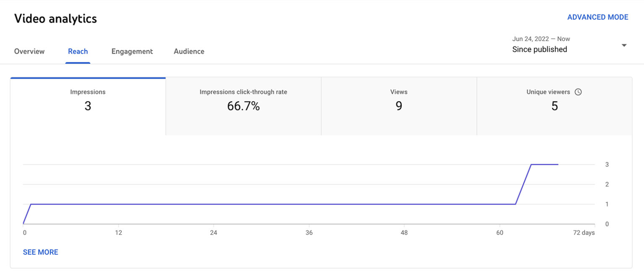Open ADVANCED MODE
Screen dimensions: 644x275
pos(598,17)
